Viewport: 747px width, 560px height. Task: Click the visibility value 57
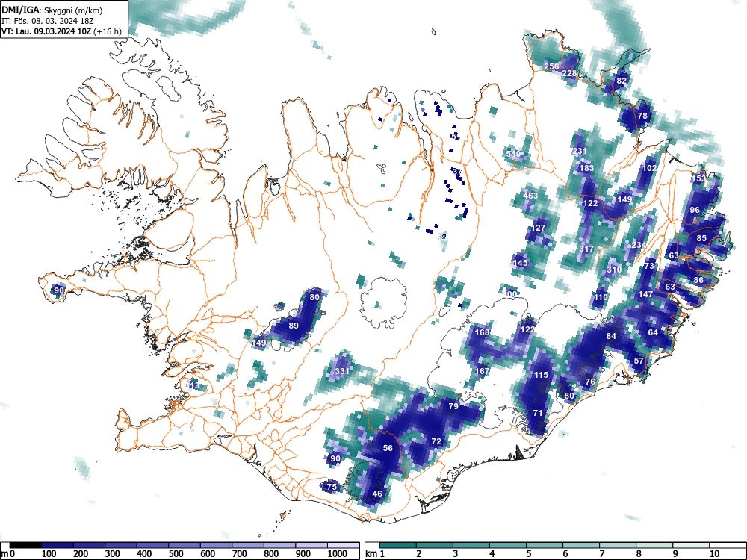pyautogui.click(x=639, y=361)
